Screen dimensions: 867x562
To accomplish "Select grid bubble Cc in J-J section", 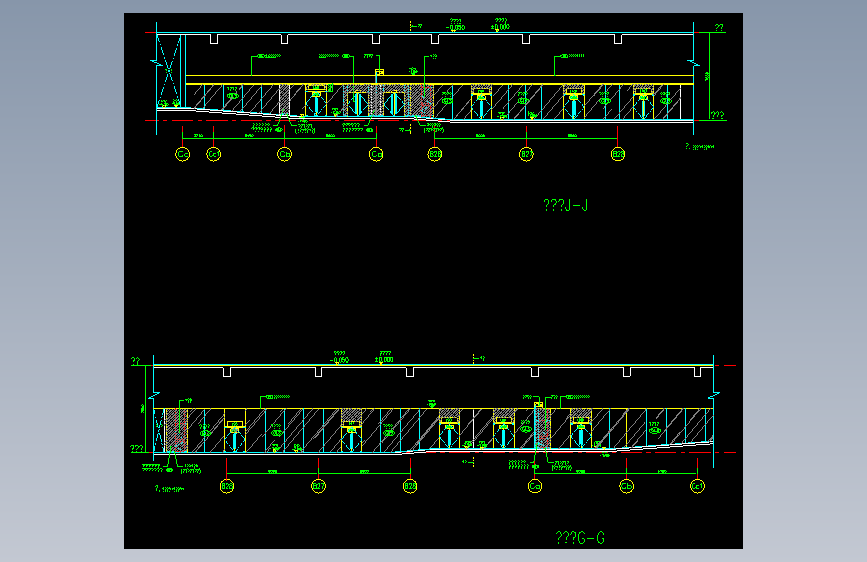I will pyautogui.click(x=182, y=154).
